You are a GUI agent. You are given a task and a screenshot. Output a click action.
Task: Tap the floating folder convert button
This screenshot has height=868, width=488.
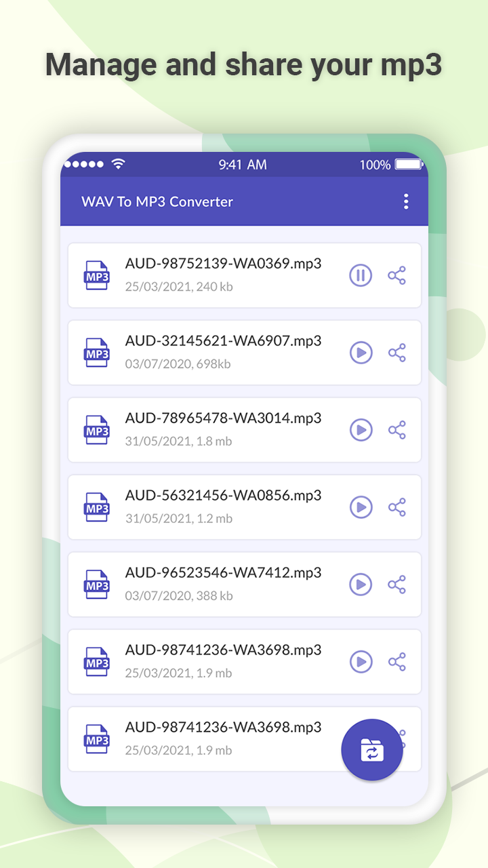click(372, 751)
